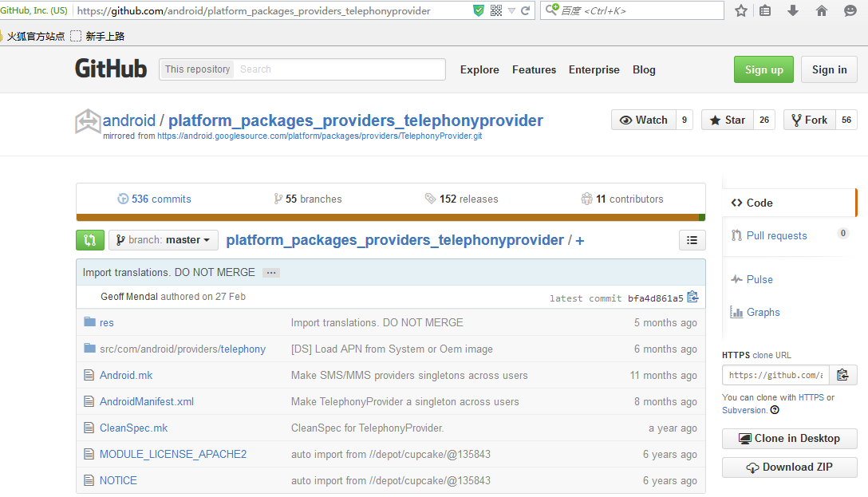Copy the HTTPS clone URL to clipboard

coord(842,375)
